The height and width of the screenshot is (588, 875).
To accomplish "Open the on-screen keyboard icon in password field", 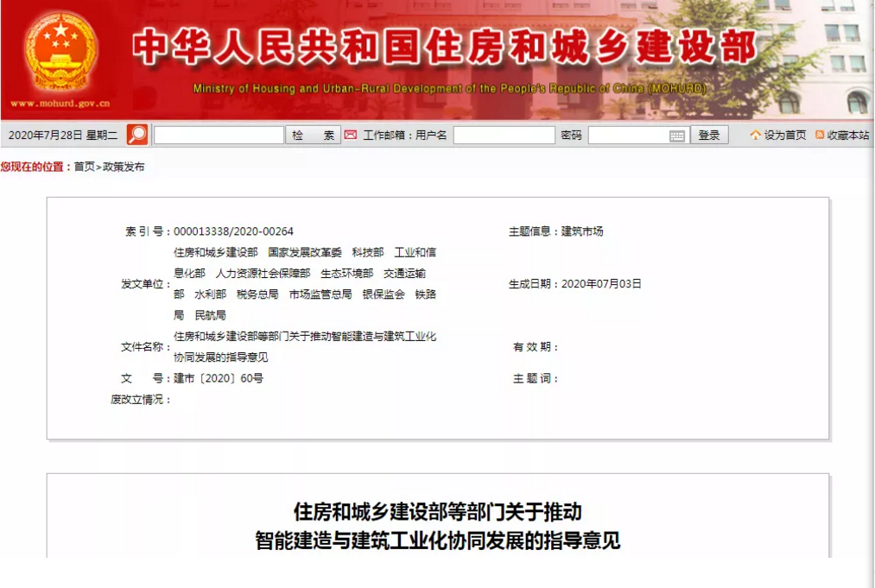I will pyautogui.click(x=677, y=136).
